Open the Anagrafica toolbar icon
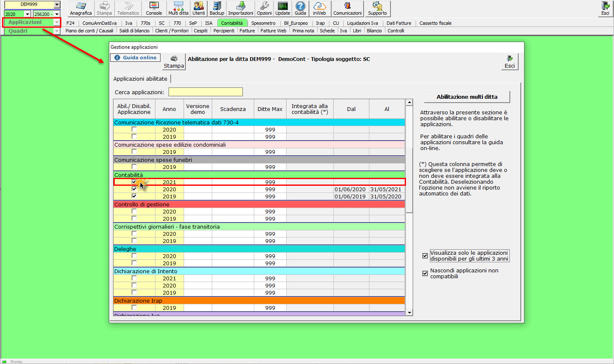Image resolution: width=614 pixels, height=364 pixels. 81,8
